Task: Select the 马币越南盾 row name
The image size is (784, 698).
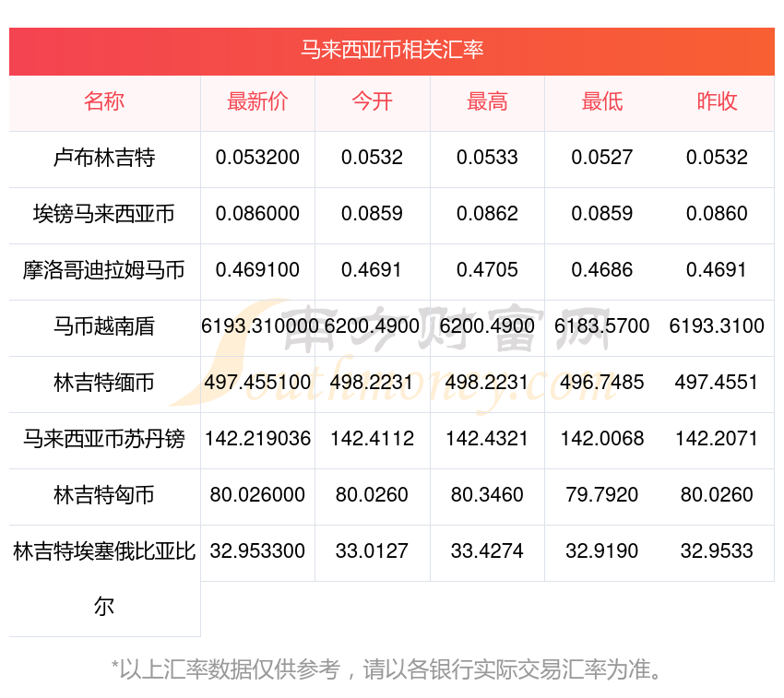Action: click(x=104, y=326)
